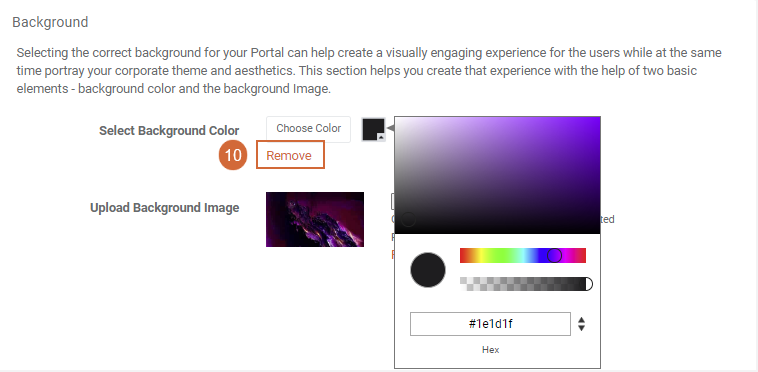This screenshot has height=372, width=758.
Task: Open the black background color swatch
Action: click(373, 129)
